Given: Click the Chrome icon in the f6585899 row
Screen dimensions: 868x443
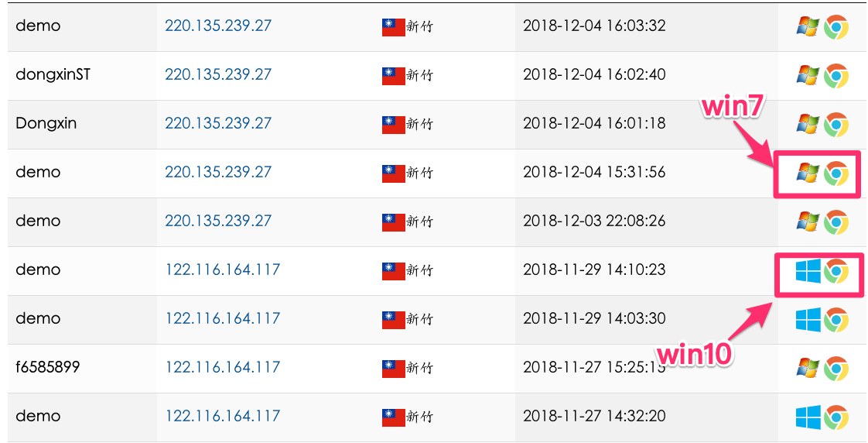Looking at the screenshot, I should pos(836,368).
